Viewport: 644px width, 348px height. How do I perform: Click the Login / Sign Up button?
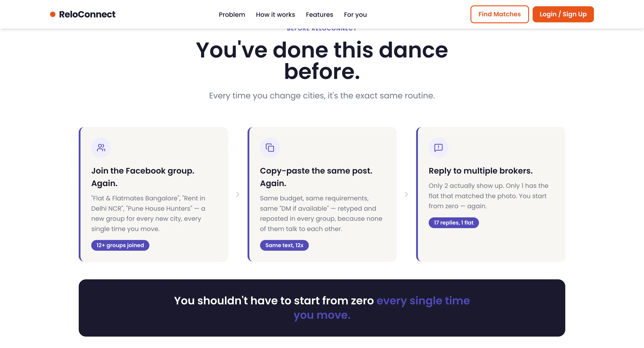coord(563,14)
